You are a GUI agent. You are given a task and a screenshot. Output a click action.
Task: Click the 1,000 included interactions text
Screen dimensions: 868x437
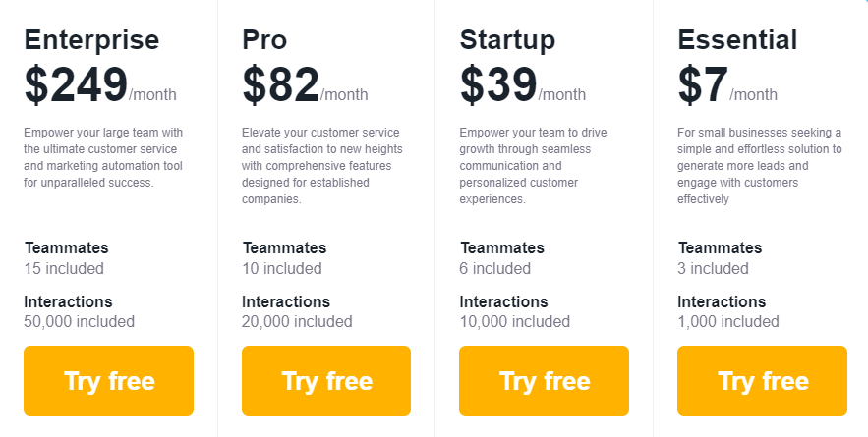click(x=728, y=321)
